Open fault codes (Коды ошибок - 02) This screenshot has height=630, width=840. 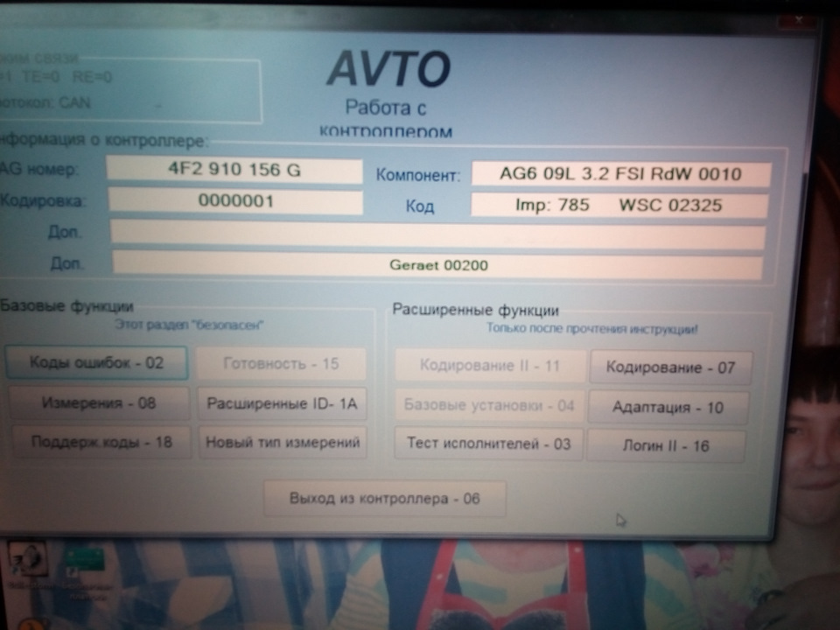point(97,362)
